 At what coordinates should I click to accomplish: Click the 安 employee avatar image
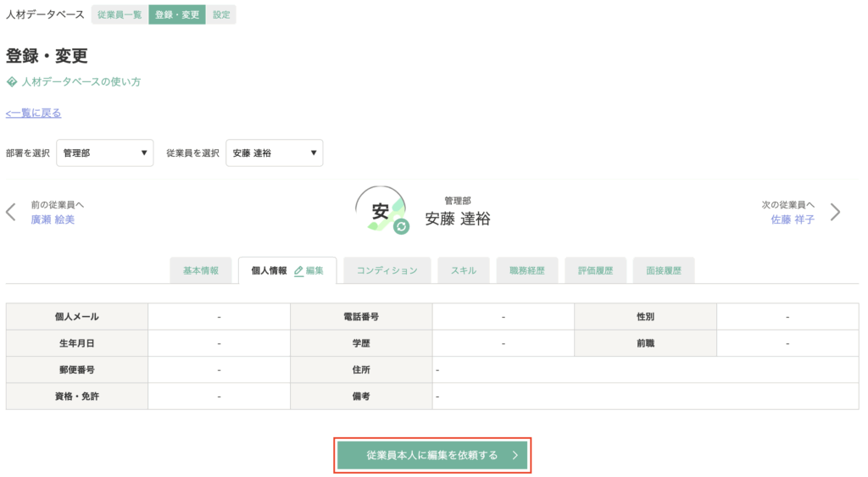(x=381, y=210)
